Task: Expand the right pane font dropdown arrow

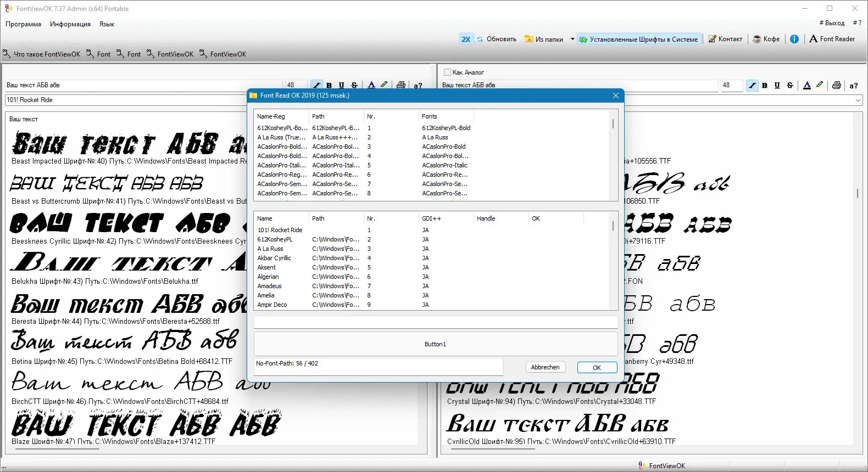Action: point(858,100)
